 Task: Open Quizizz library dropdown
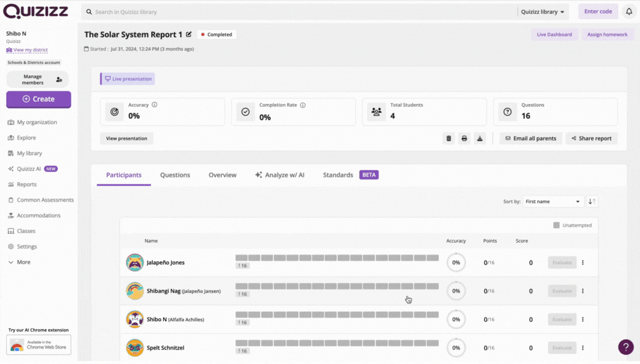[542, 12]
